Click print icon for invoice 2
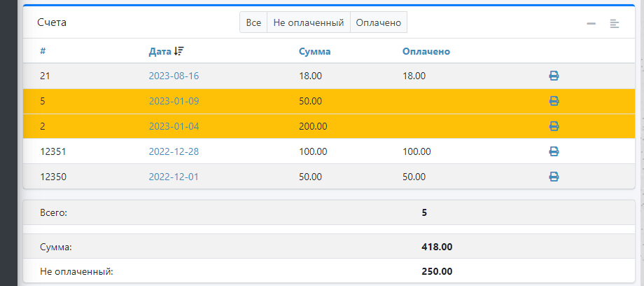The width and height of the screenshot is (644, 286). (554, 126)
